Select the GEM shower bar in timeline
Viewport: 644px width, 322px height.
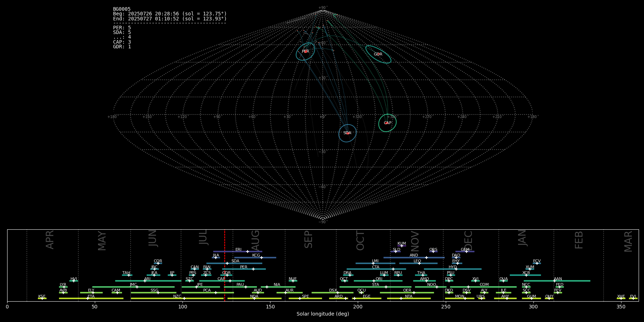coord(465,252)
